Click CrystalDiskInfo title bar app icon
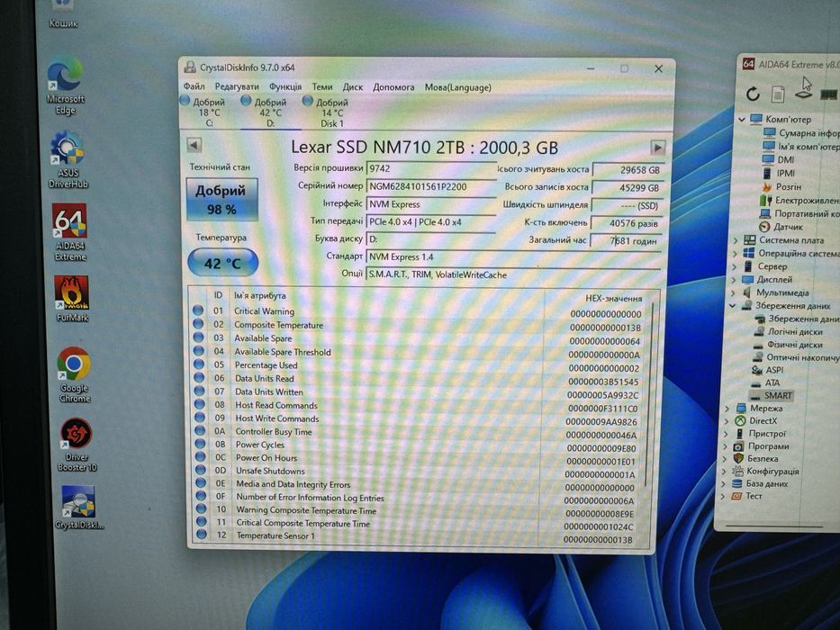Screen dimensions: 840x630 (x=190, y=67)
